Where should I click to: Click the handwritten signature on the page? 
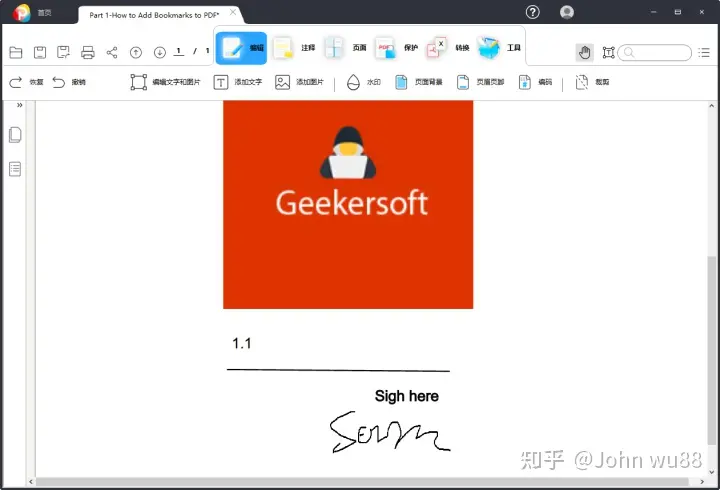pos(390,432)
